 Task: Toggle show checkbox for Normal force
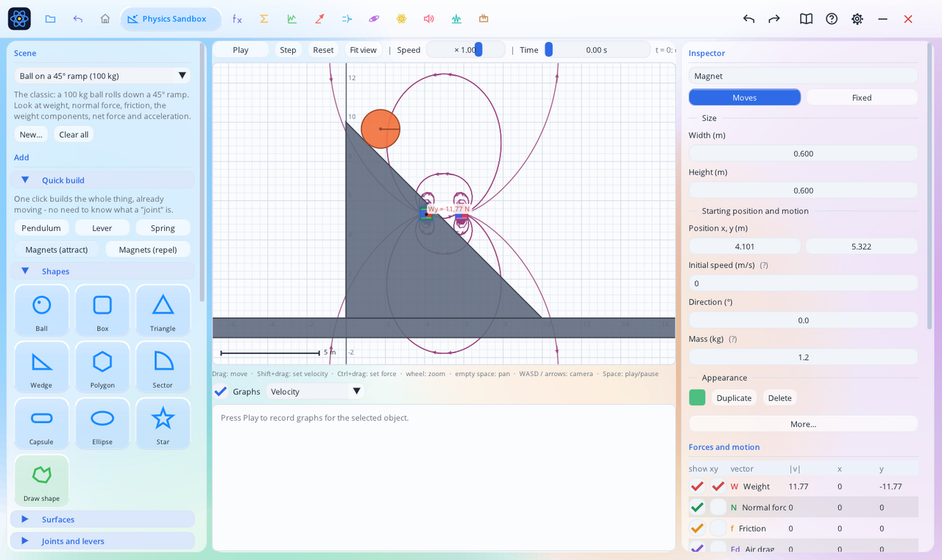point(697,507)
